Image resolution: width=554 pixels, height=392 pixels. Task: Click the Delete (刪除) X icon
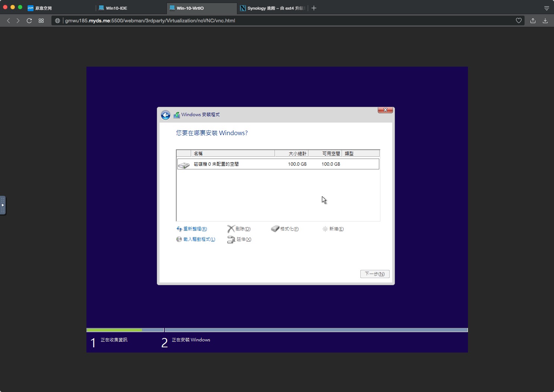231,229
